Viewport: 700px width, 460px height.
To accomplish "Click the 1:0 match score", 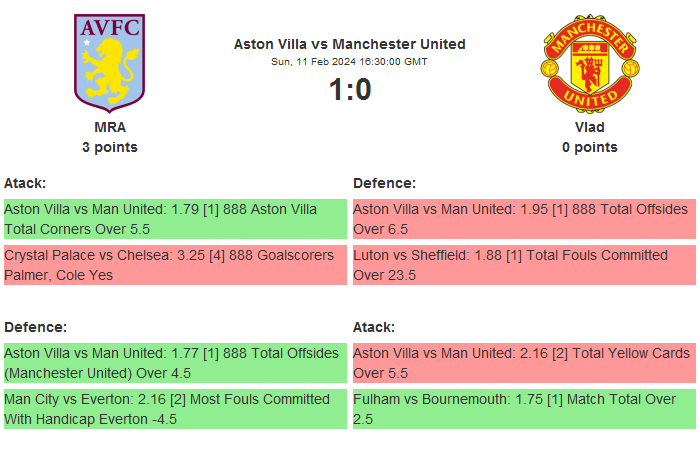I will (349, 90).
